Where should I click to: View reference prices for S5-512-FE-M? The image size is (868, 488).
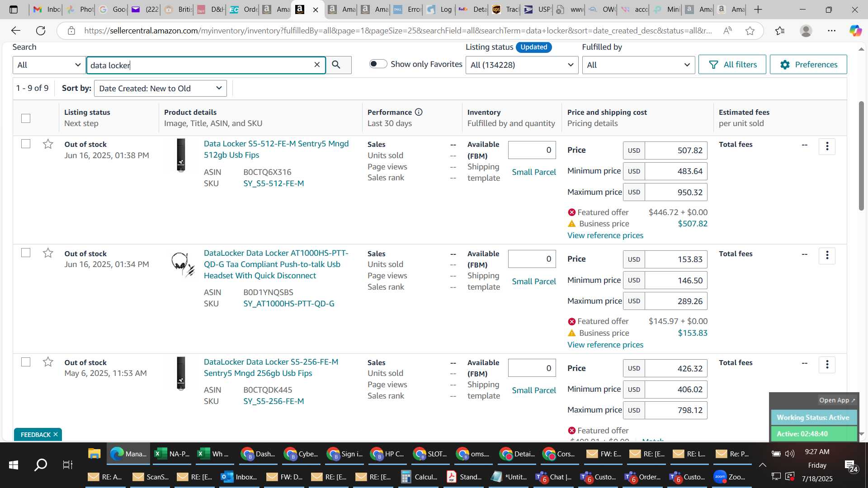[x=605, y=235]
